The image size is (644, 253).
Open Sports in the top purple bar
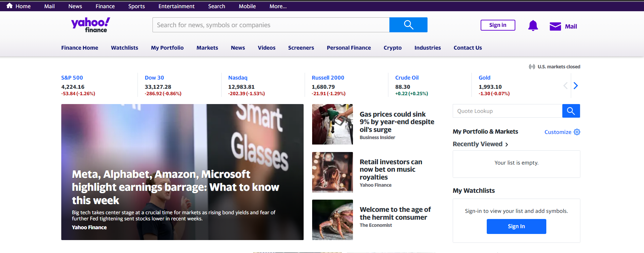pos(136,6)
